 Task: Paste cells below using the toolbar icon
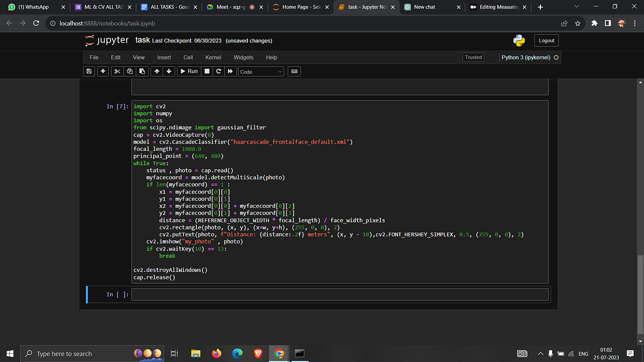coord(142,71)
